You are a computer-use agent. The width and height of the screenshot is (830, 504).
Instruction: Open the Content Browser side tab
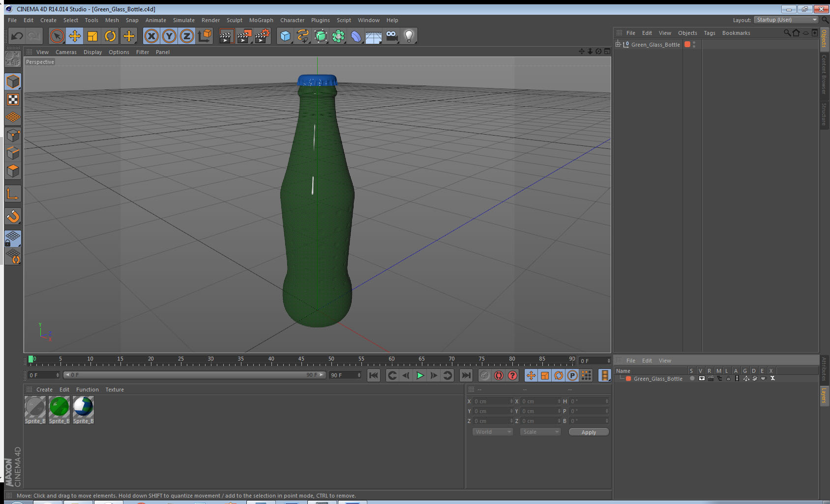point(824,74)
